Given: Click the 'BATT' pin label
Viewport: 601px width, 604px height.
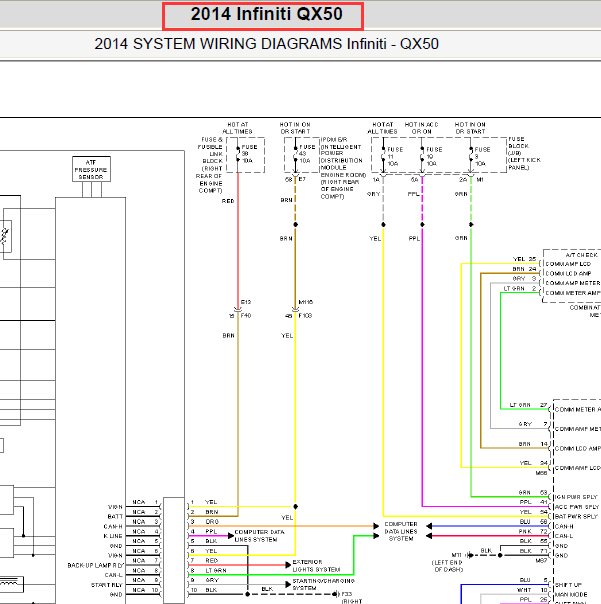Looking at the screenshot, I should pyautogui.click(x=115, y=517).
